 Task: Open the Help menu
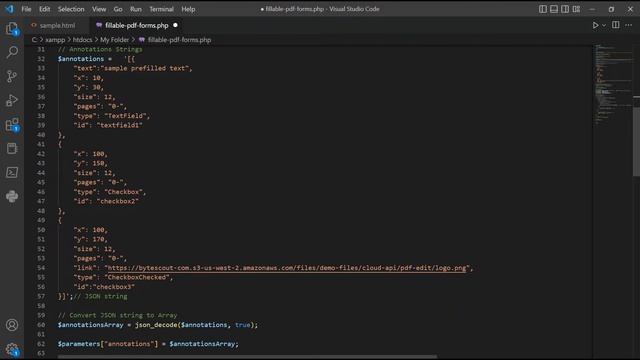click(188, 9)
